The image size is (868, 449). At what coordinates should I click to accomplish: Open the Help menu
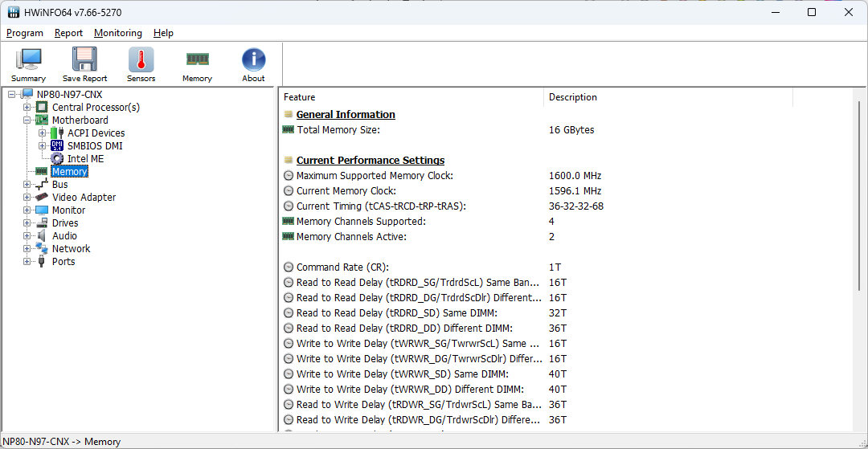coord(163,33)
